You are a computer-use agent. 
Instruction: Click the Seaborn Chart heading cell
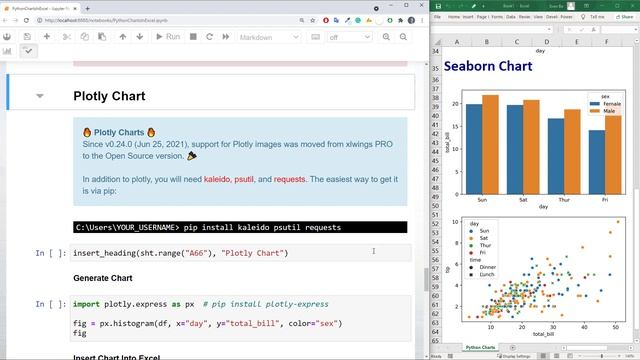[488, 66]
